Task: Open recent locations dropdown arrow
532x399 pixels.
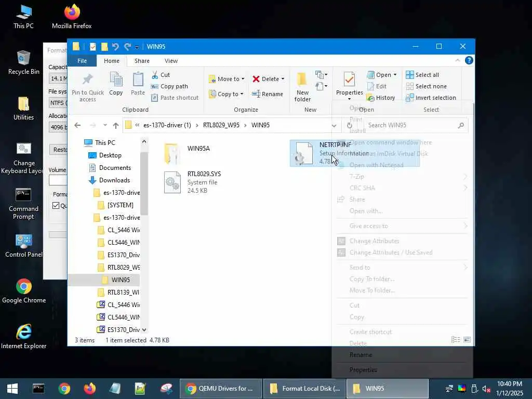Action: coord(105,125)
